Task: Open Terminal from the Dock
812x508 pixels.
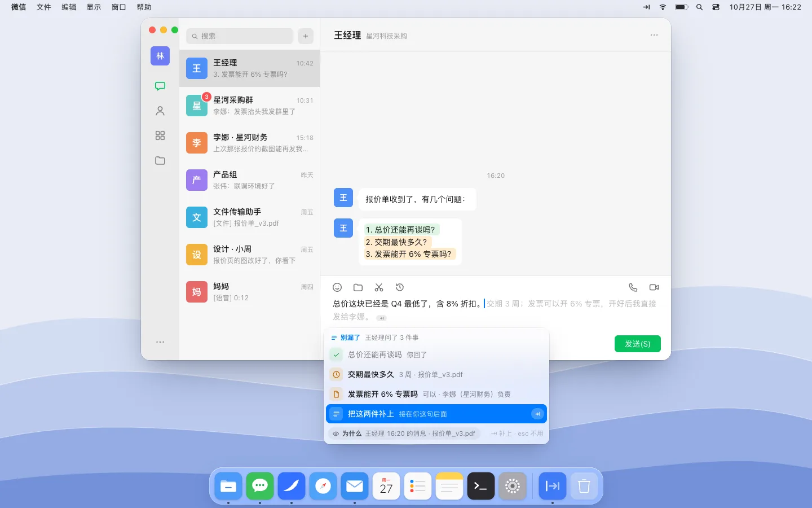Action: pos(481,486)
